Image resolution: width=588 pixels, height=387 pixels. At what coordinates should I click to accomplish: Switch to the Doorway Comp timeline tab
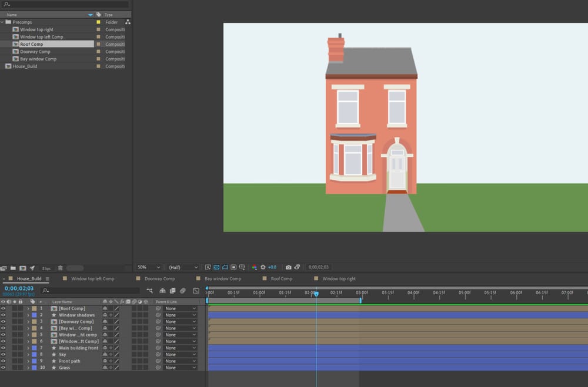[161, 278]
